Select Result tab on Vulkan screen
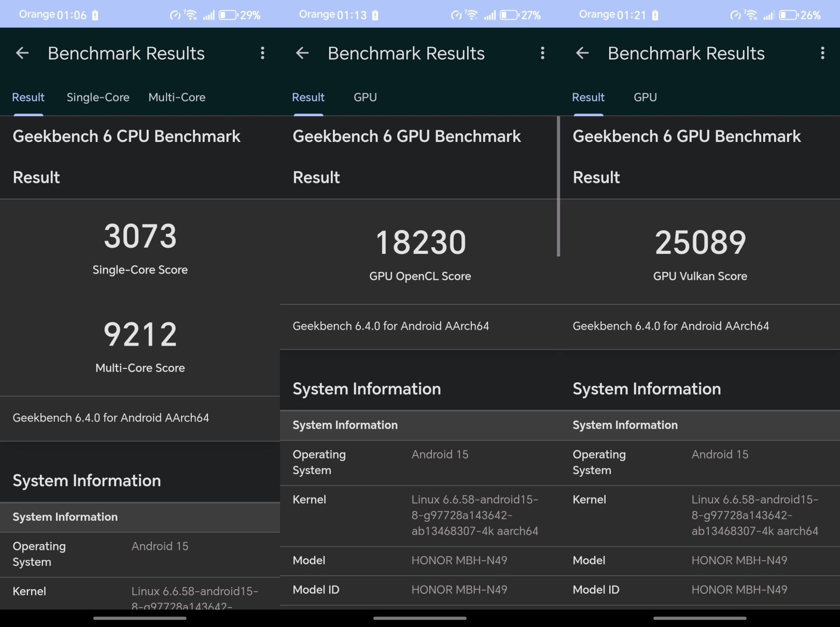The width and height of the screenshot is (840, 627). pyautogui.click(x=589, y=97)
